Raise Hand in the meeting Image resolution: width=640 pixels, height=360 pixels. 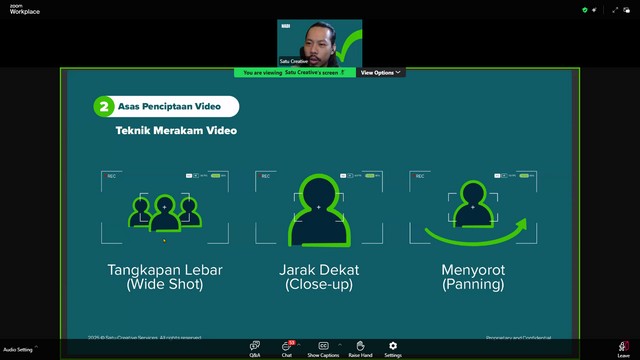[360, 349]
